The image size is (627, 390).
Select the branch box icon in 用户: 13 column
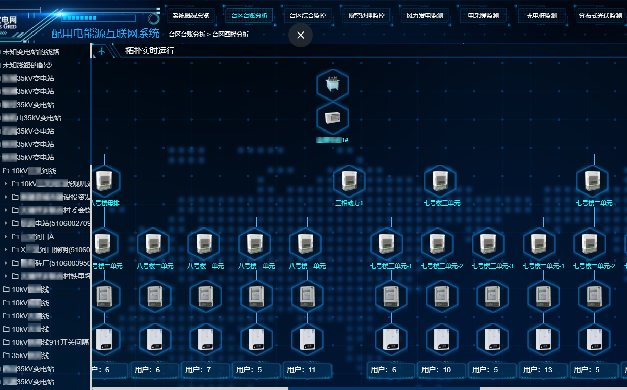(539, 244)
